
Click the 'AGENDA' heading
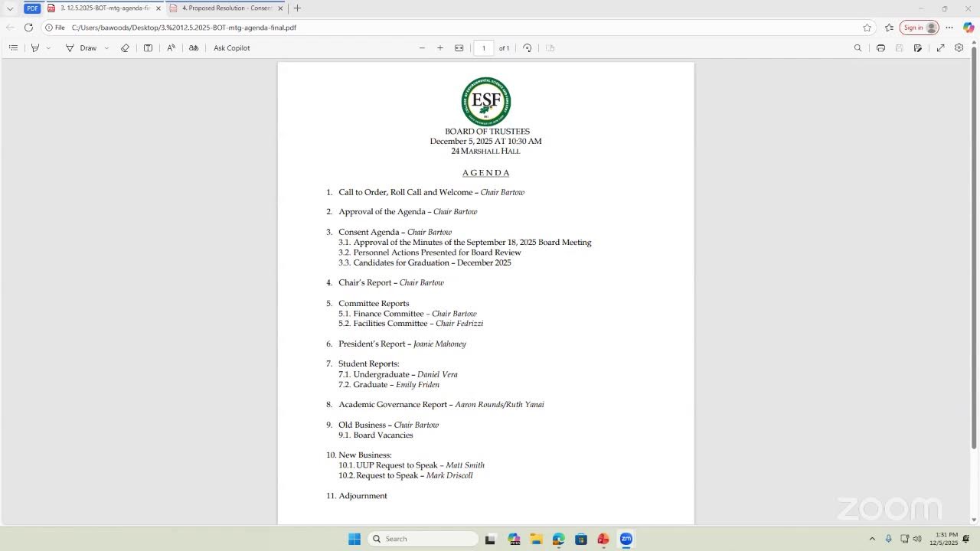(486, 173)
